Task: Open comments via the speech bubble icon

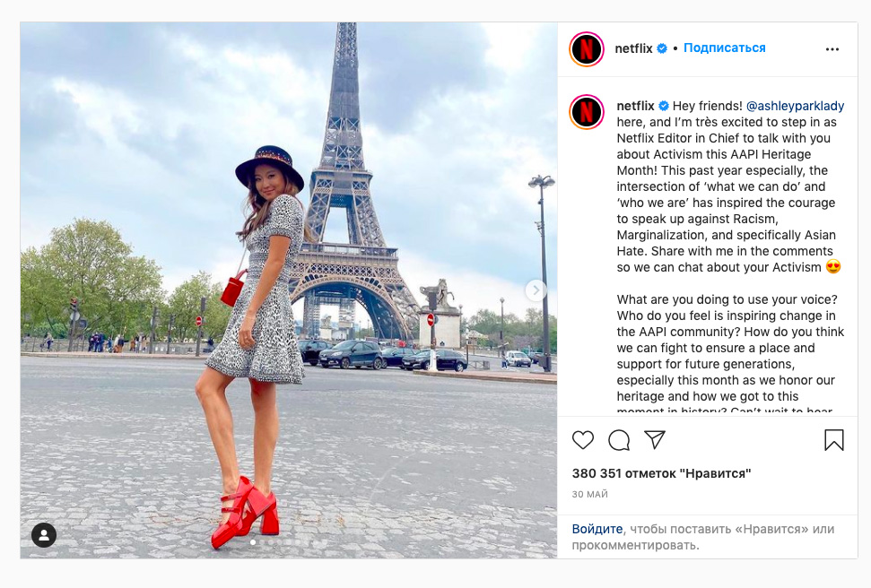Action: click(x=619, y=440)
